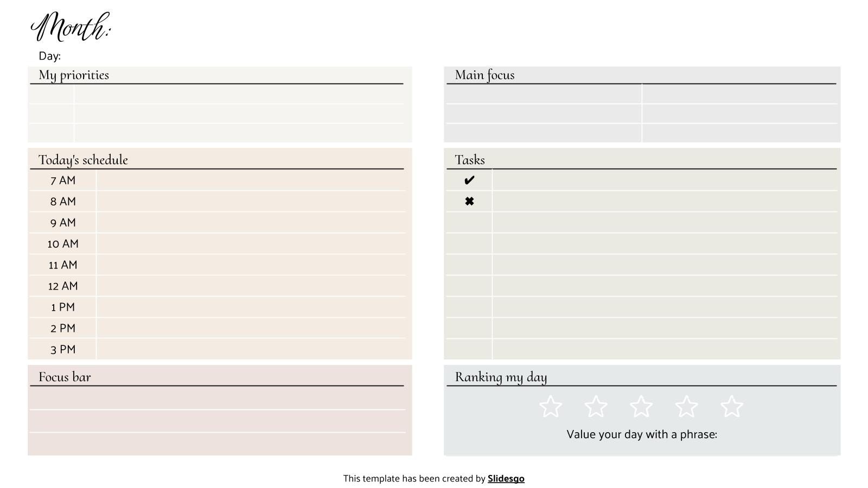The height and width of the screenshot is (488, 868).
Task: Click the checkmark icon in Tasks
Action: pos(469,180)
